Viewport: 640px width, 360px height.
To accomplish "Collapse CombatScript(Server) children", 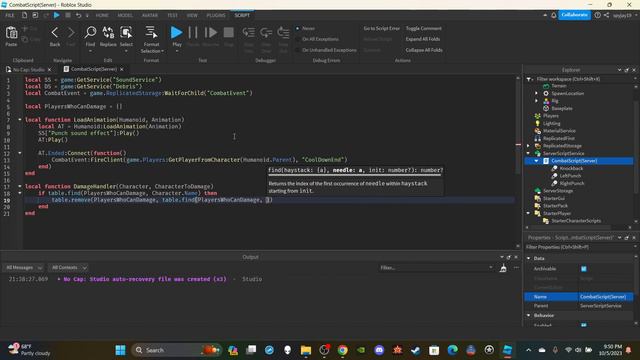I will 537,161.
